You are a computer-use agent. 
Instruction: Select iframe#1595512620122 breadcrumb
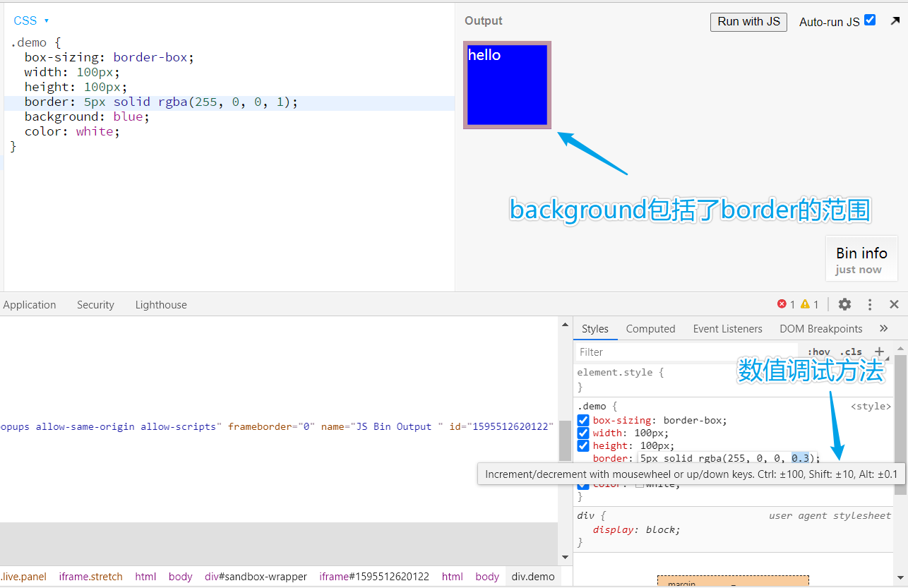[374, 577]
